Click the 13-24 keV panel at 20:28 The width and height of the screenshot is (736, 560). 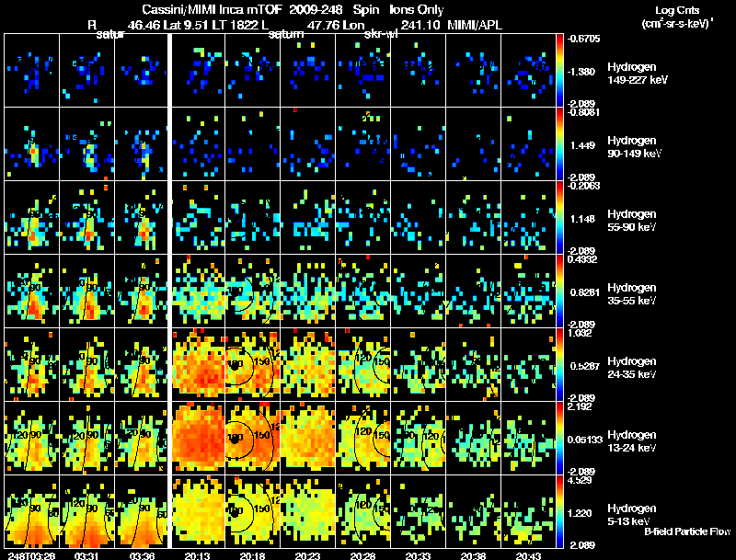363,438
